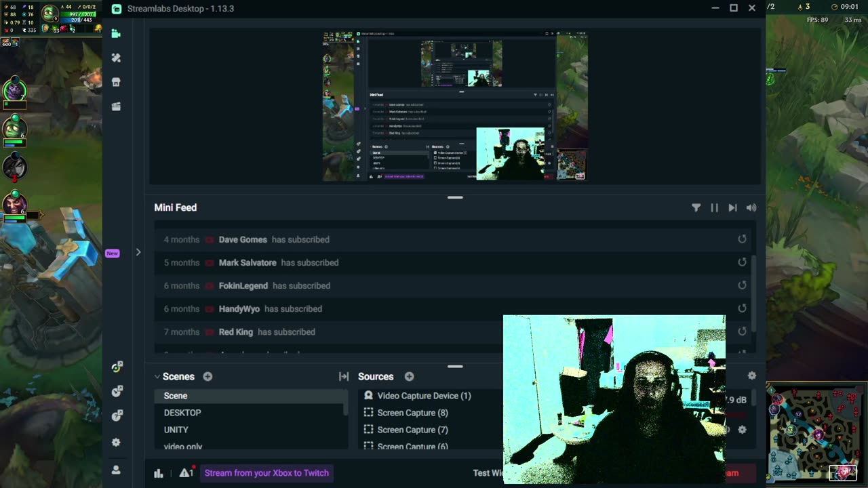Viewport: 868px width, 488px height.
Task: Open the scene transitions icon
Action: (x=344, y=376)
